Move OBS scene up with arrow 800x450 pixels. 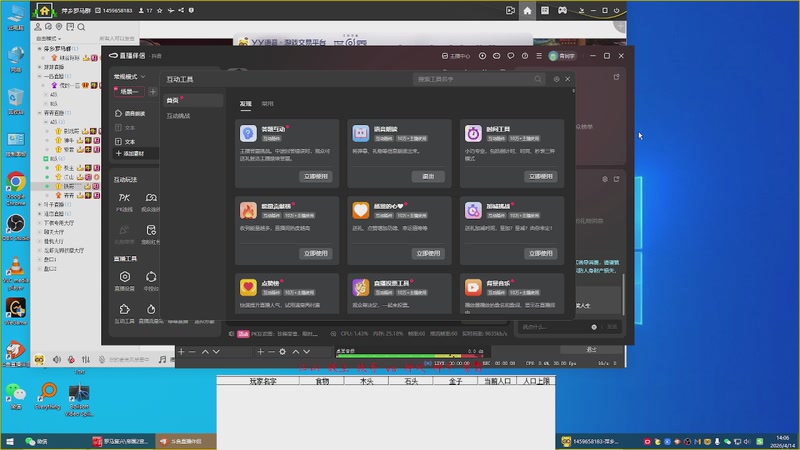[205, 352]
